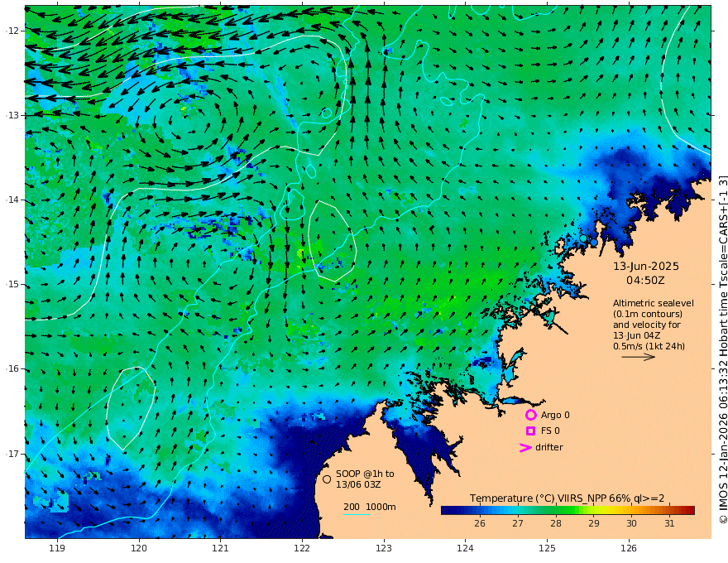
Task: Click the longitude 124 axis label
Action: (465, 548)
